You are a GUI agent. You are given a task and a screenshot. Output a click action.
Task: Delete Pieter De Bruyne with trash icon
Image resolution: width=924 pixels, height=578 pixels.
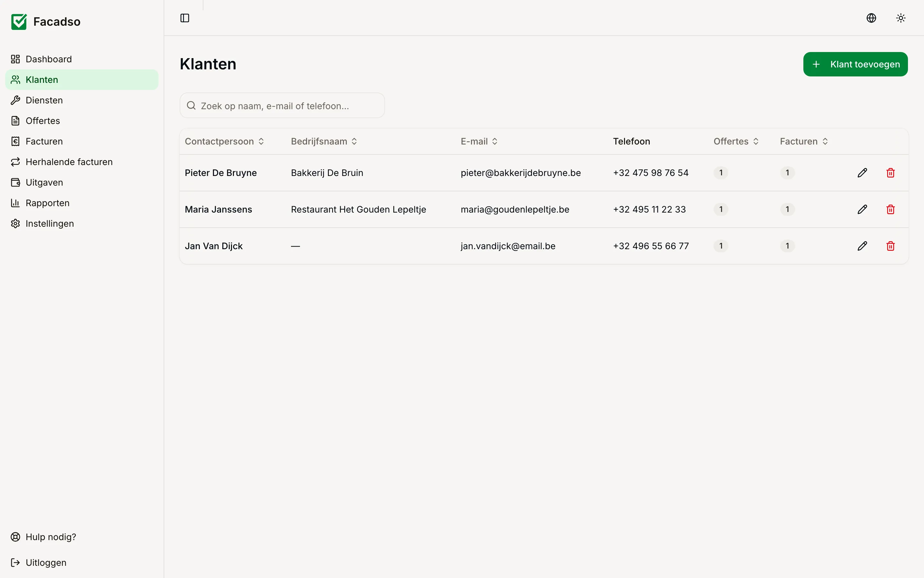pyautogui.click(x=890, y=173)
